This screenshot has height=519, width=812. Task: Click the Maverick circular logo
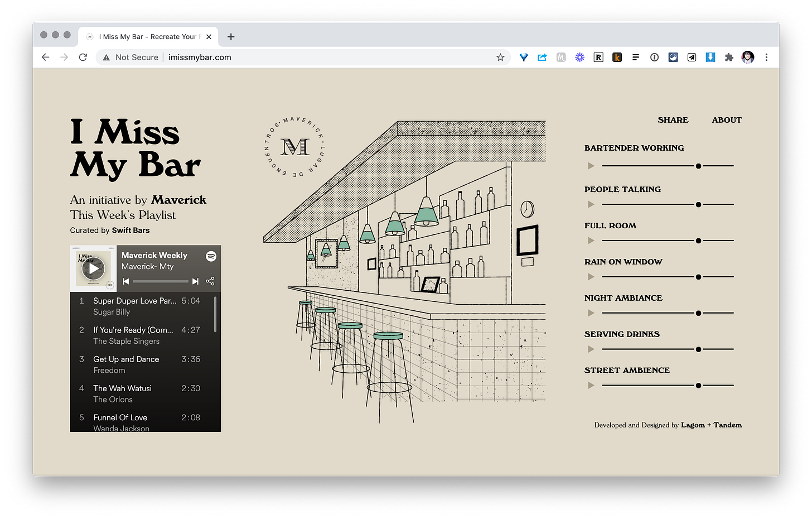point(294,147)
